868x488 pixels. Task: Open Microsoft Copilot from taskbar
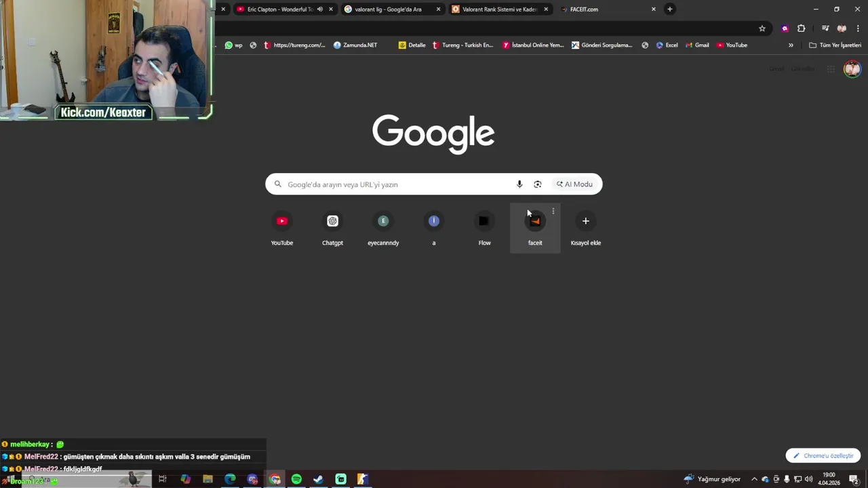(x=185, y=479)
